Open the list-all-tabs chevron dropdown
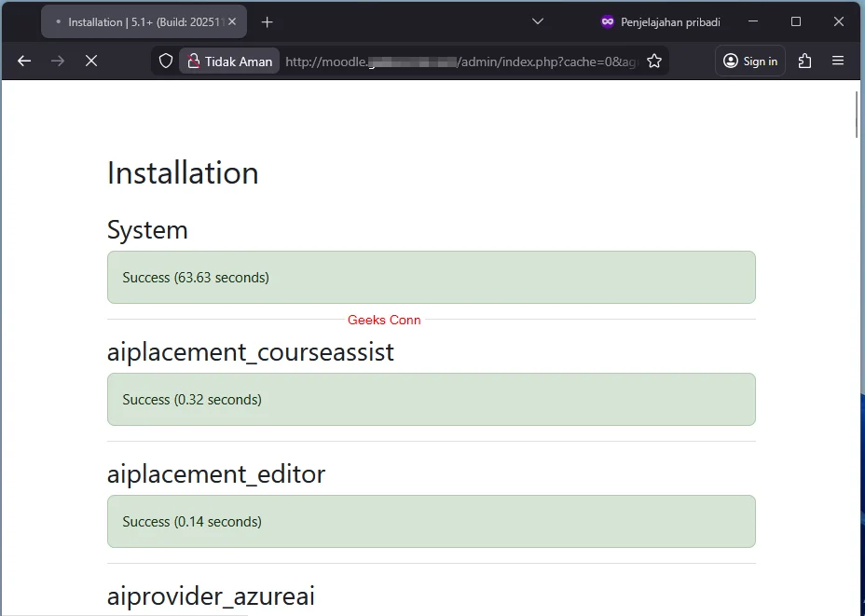The height and width of the screenshot is (616, 865). 538,21
